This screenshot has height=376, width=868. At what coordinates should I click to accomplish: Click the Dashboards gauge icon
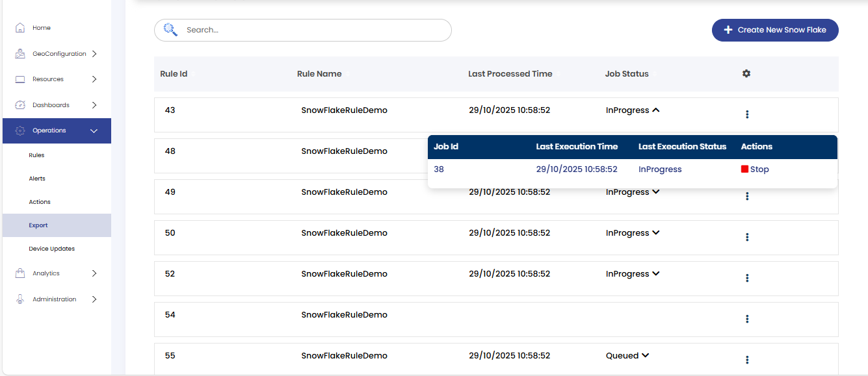[x=20, y=105]
